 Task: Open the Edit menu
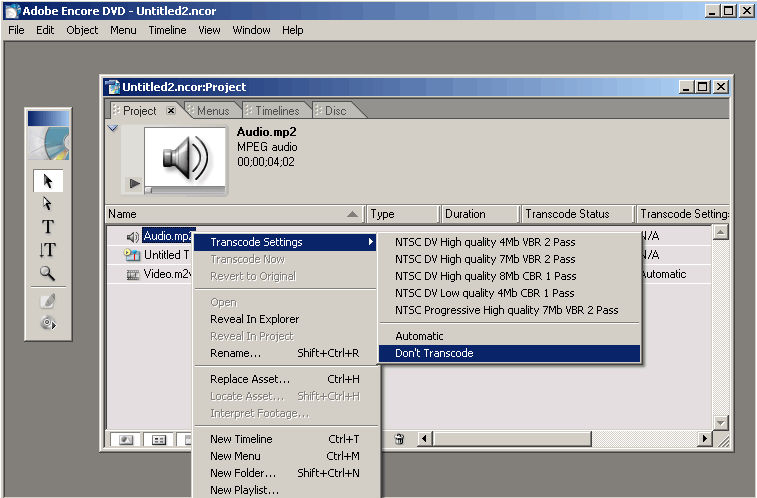click(45, 30)
